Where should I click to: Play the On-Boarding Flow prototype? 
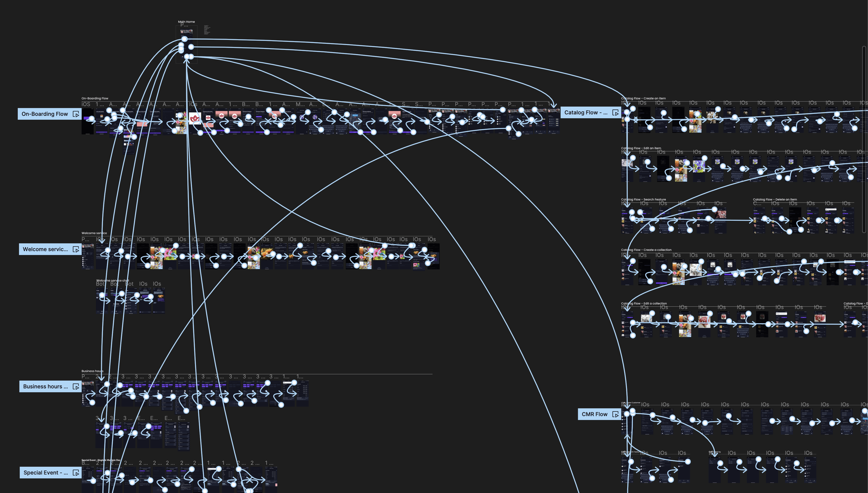pos(76,114)
